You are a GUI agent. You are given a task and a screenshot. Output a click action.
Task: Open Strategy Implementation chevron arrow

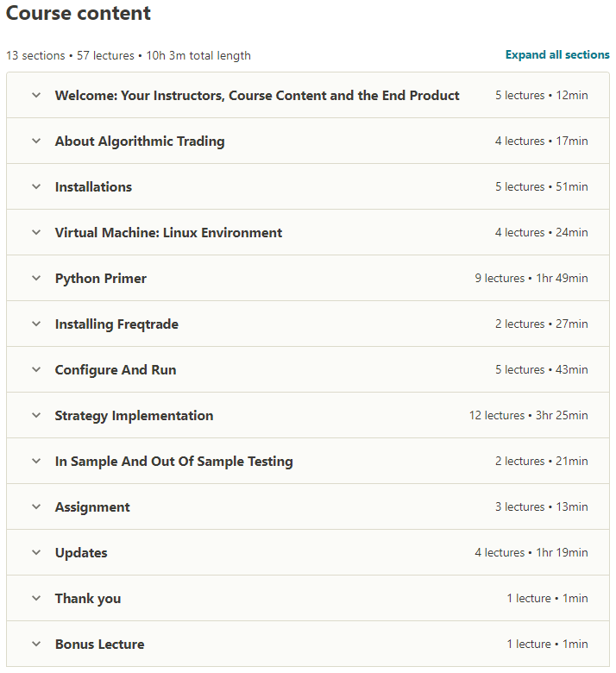[36, 416]
